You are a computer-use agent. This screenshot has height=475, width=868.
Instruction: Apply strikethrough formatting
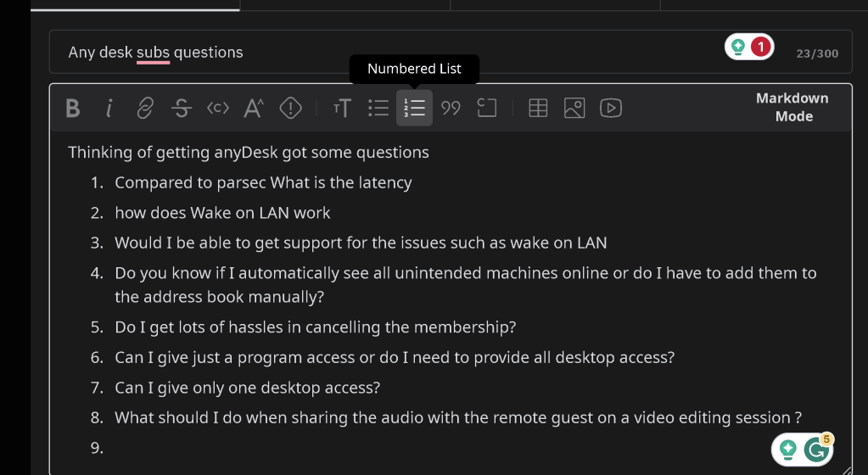(x=182, y=108)
